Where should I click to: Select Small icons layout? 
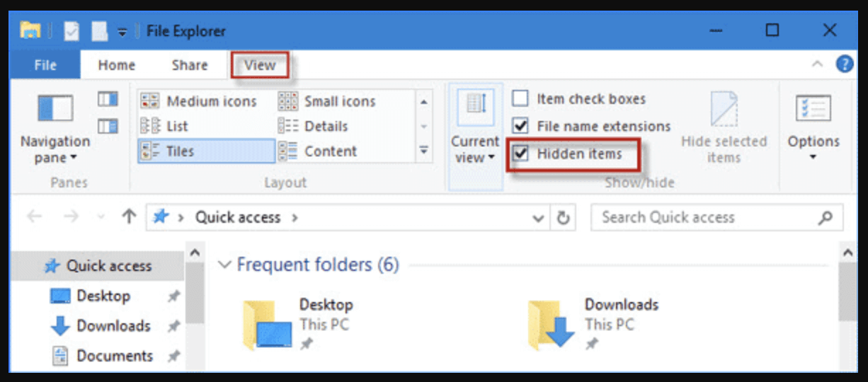[x=326, y=101]
